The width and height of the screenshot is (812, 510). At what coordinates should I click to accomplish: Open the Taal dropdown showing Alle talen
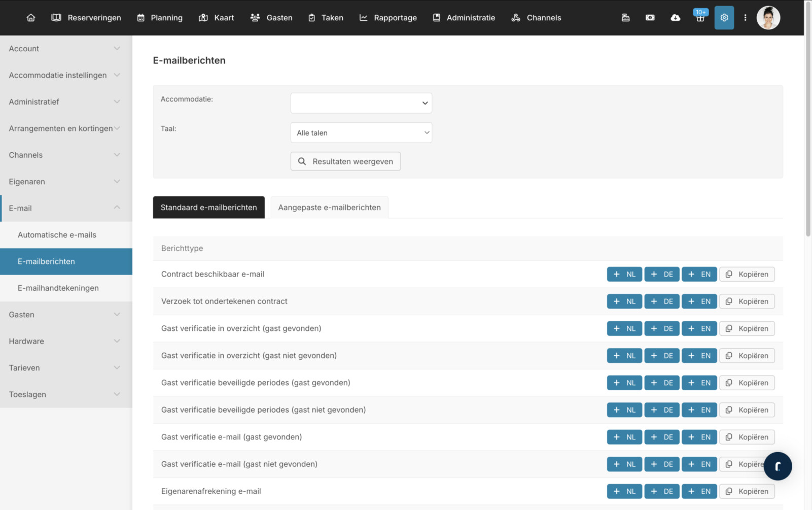click(361, 133)
